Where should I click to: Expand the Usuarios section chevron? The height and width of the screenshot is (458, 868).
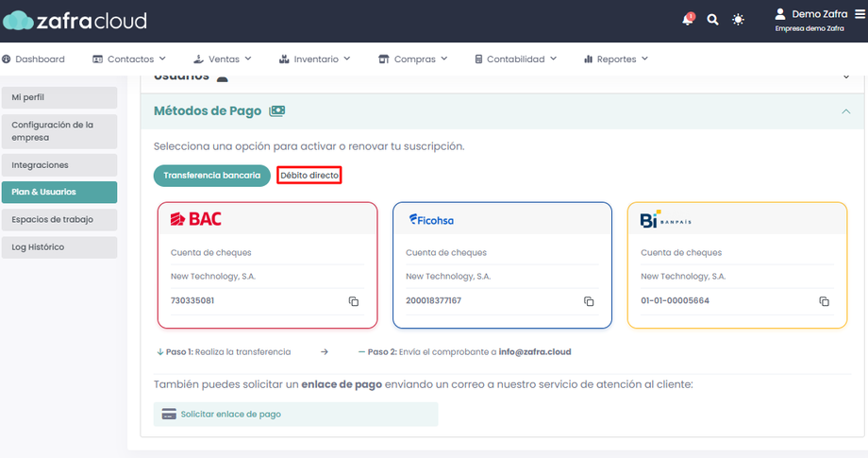846,77
